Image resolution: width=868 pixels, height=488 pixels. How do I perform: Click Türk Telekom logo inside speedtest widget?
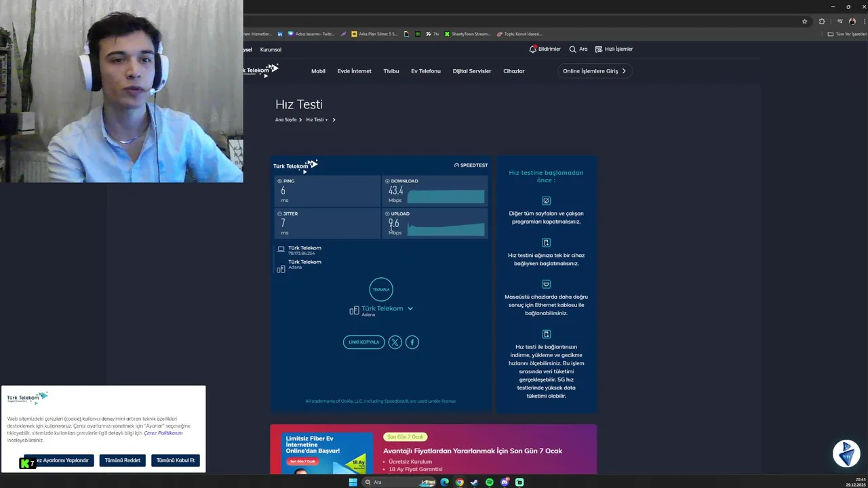tap(295, 165)
